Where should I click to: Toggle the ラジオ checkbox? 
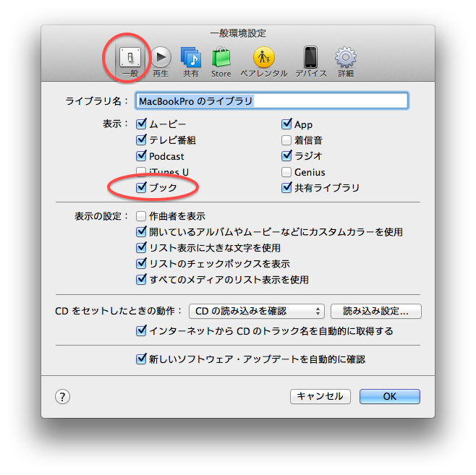(x=286, y=156)
